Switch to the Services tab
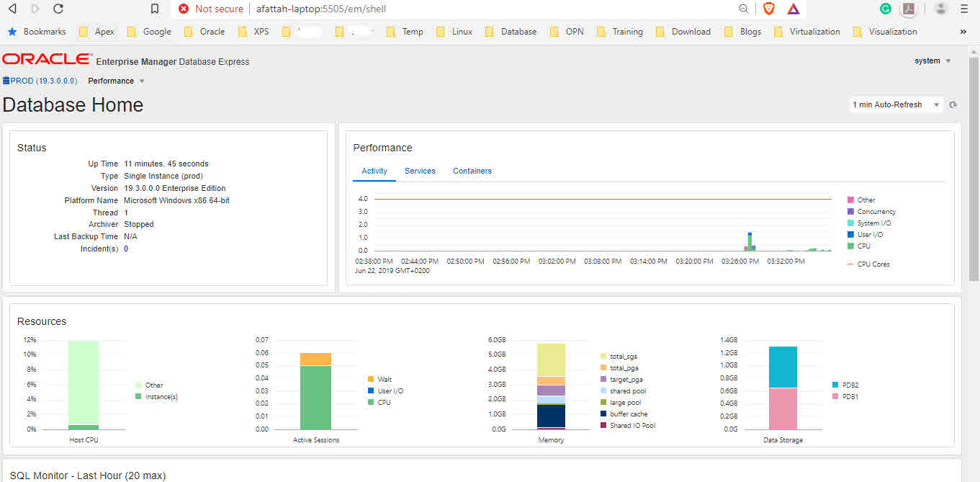 [x=420, y=171]
